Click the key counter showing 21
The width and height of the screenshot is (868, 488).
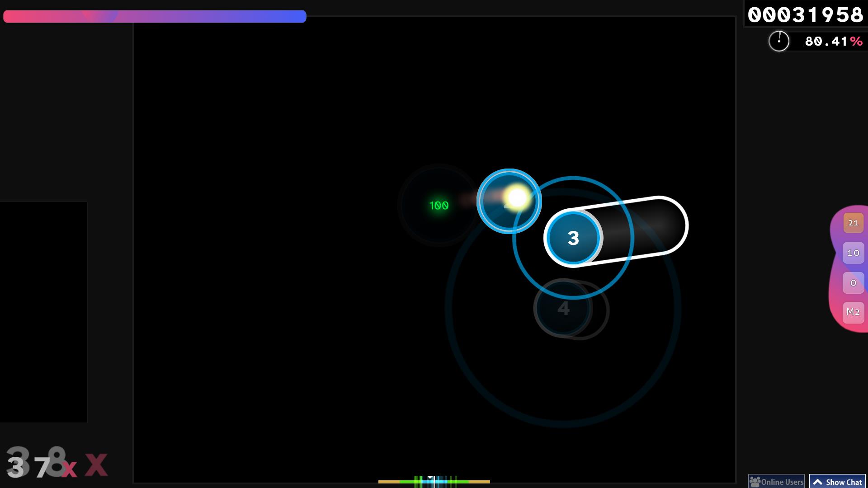point(853,223)
